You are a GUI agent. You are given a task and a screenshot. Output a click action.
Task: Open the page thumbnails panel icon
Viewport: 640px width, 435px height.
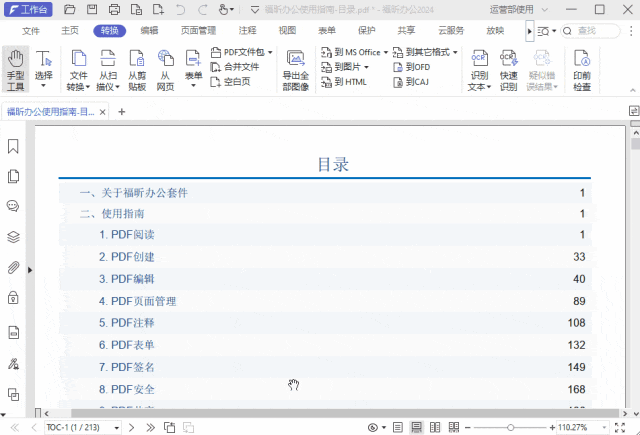pyautogui.click(x=13, y=176)
